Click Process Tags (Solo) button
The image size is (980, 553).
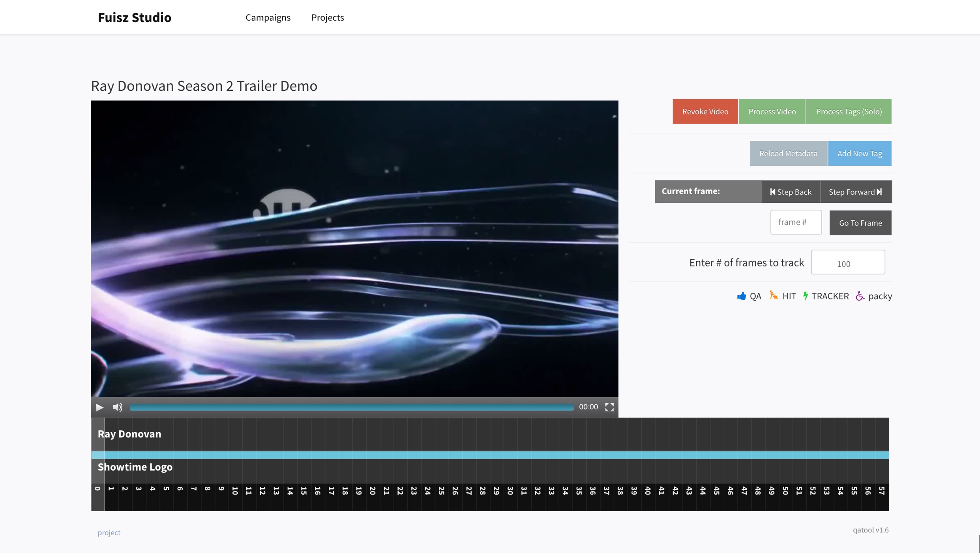849,111
